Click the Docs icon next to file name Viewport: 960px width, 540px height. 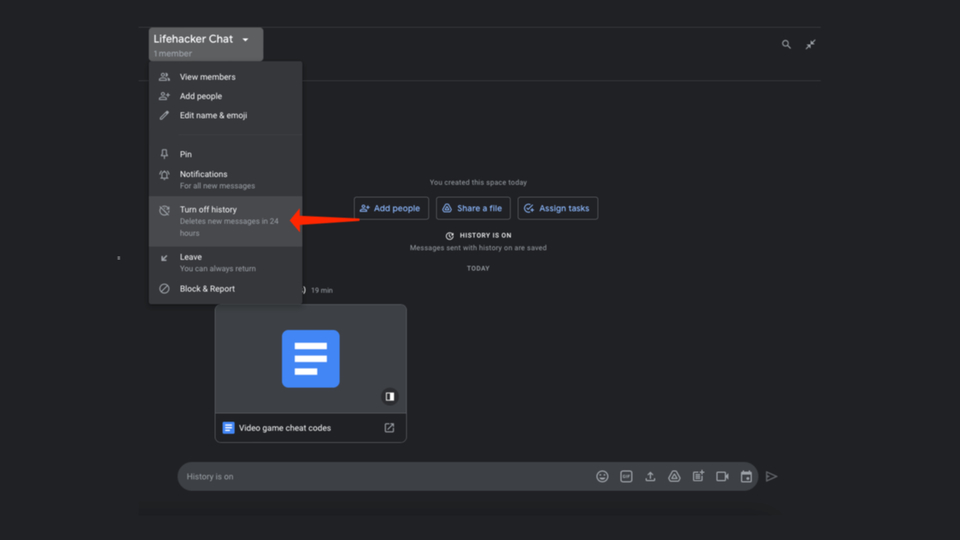click(x=228, y=428)
